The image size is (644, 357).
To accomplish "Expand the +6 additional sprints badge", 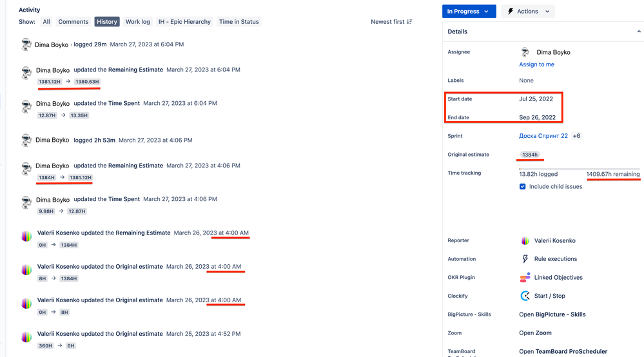I will tap(577, 136).
